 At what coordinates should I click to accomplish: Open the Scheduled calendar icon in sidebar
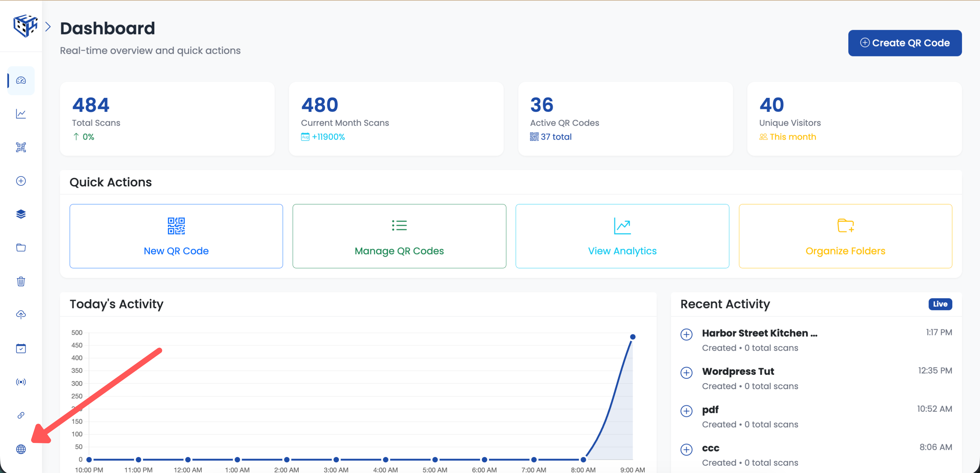pyautogui.click(x=21, y=348)
